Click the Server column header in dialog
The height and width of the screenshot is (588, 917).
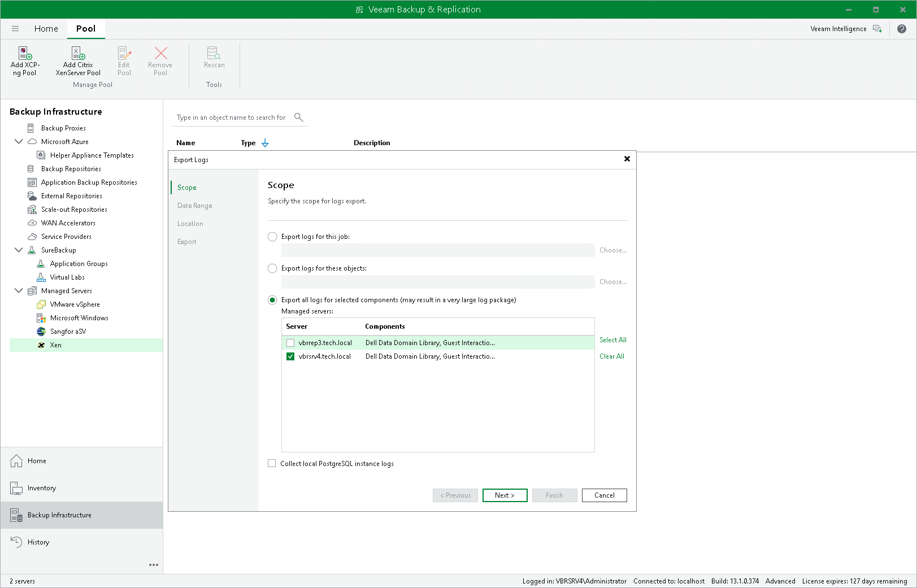pyautogui.click(x=297, y=326)
